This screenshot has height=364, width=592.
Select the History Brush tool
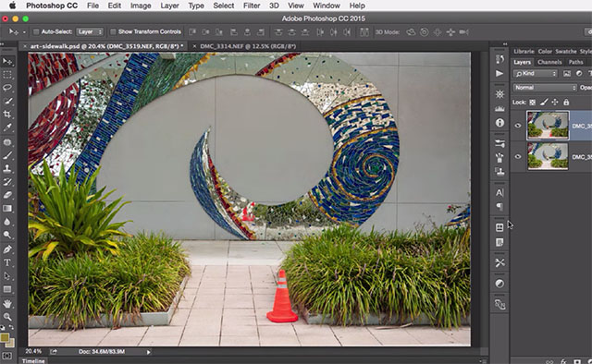coord(7,182)
